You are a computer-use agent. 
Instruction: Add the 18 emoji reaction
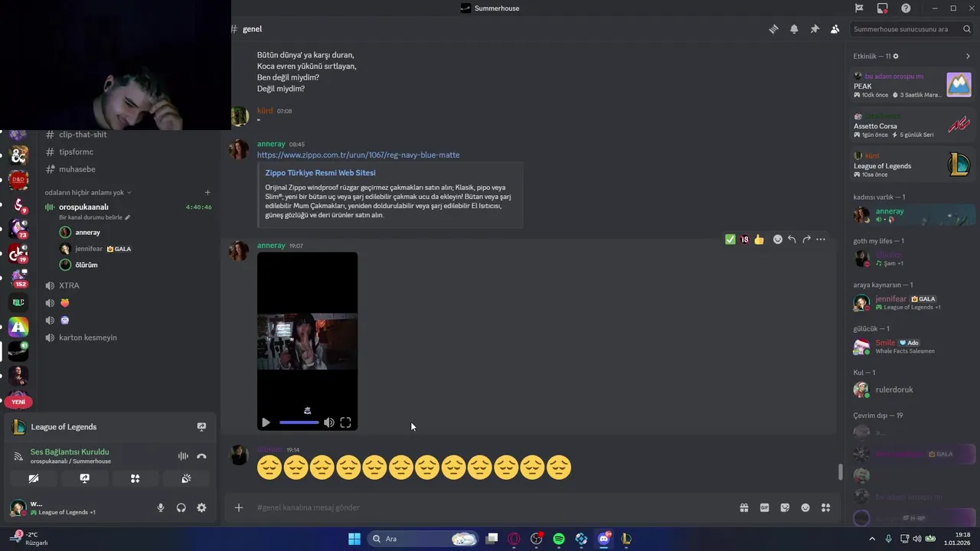[745, 240]
